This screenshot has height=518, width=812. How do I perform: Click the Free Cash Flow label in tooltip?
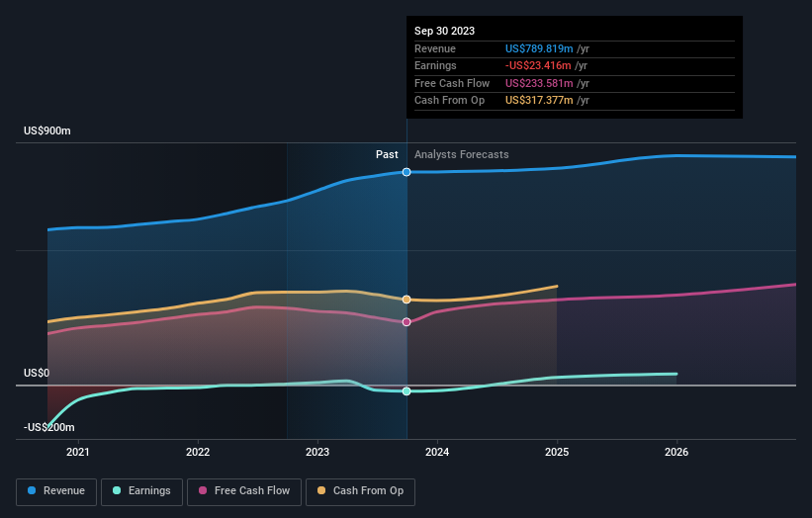click(x=452, y=83)
